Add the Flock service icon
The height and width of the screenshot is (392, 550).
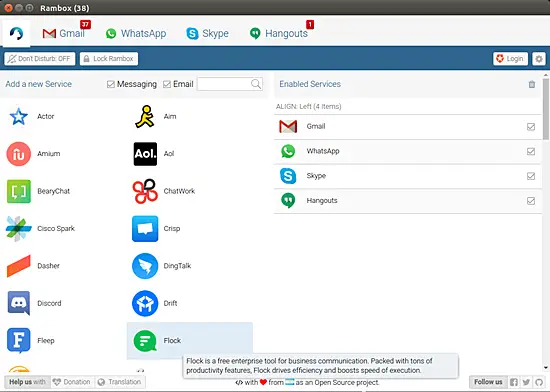click(145, 340)
